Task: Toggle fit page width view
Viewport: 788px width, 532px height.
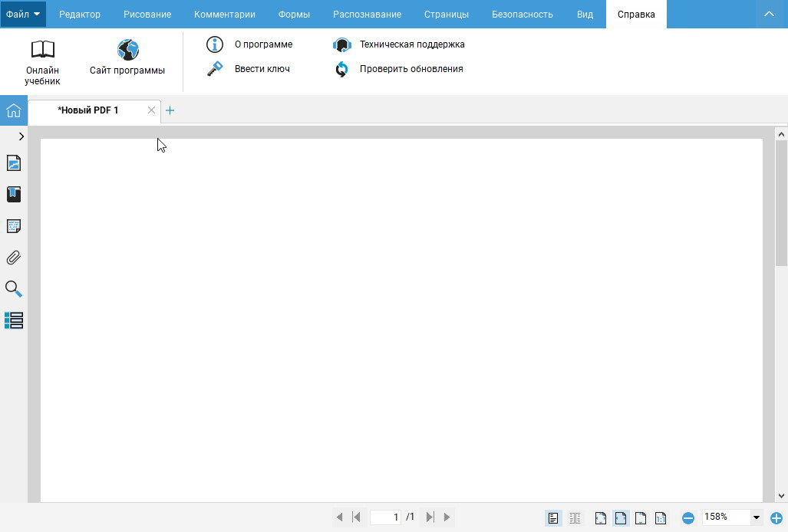Action: point(621,517)
